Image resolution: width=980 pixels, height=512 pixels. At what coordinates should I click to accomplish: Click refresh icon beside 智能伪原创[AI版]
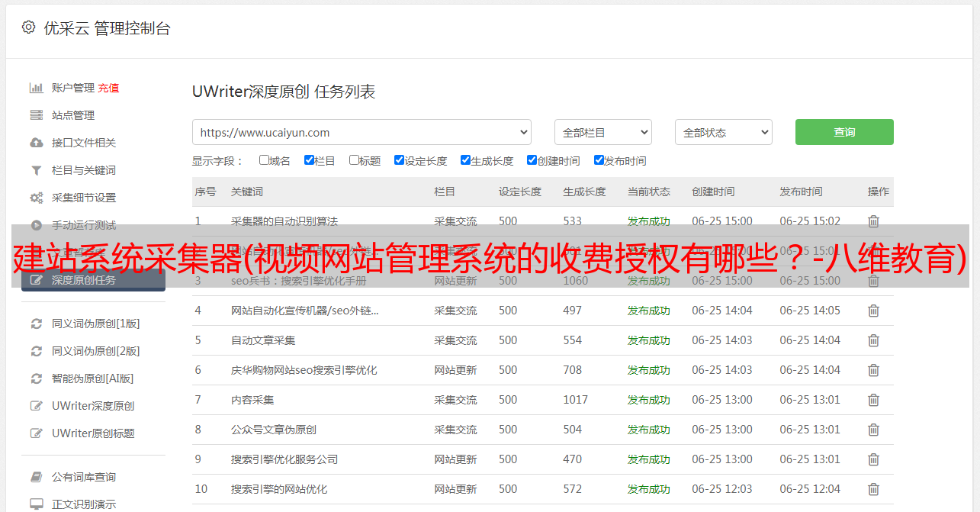[36, 378]
